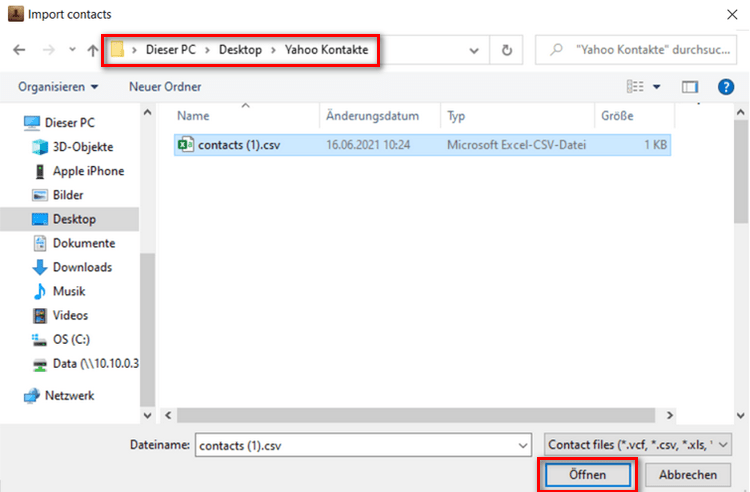The image size is (750, 492).
Task: Change the view layout icon
Action: click(x=635, y=87)
